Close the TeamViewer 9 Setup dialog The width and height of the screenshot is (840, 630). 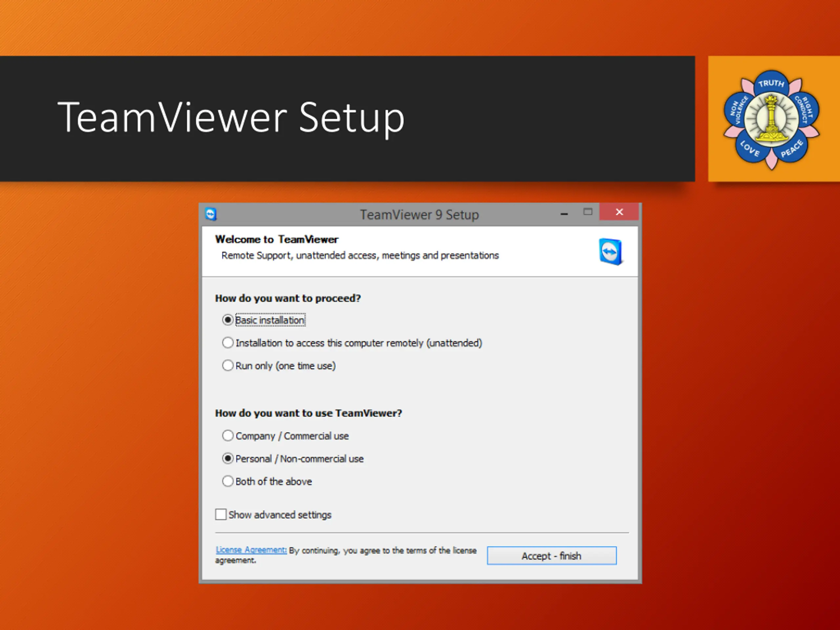click(x=619, y=212)
